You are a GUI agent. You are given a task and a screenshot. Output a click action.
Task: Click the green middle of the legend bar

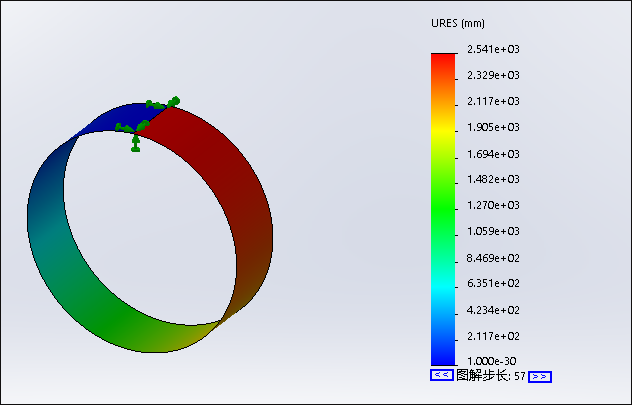point(443,208)
